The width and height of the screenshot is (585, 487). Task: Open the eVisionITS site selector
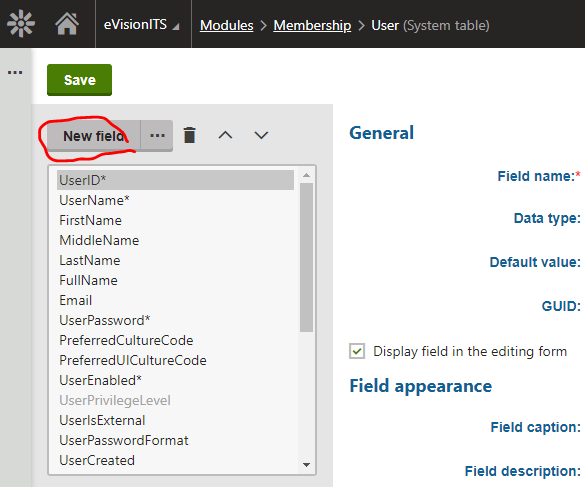point(142,25)
